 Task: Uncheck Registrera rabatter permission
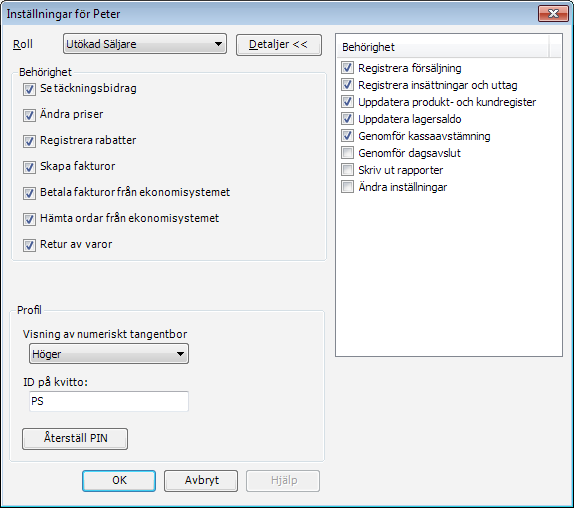pos(29,141)
